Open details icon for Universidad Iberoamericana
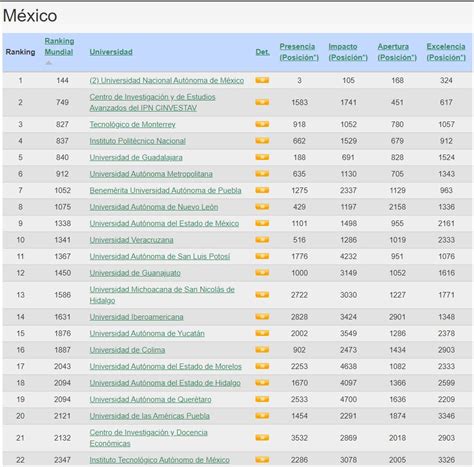Viewport: 474px width, 467px height. click(262, 317)
